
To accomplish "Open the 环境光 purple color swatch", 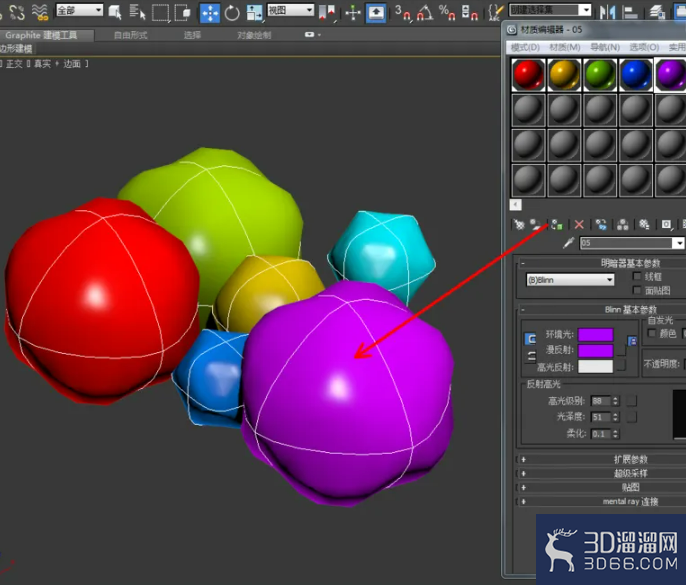I will tap(595, 335).
